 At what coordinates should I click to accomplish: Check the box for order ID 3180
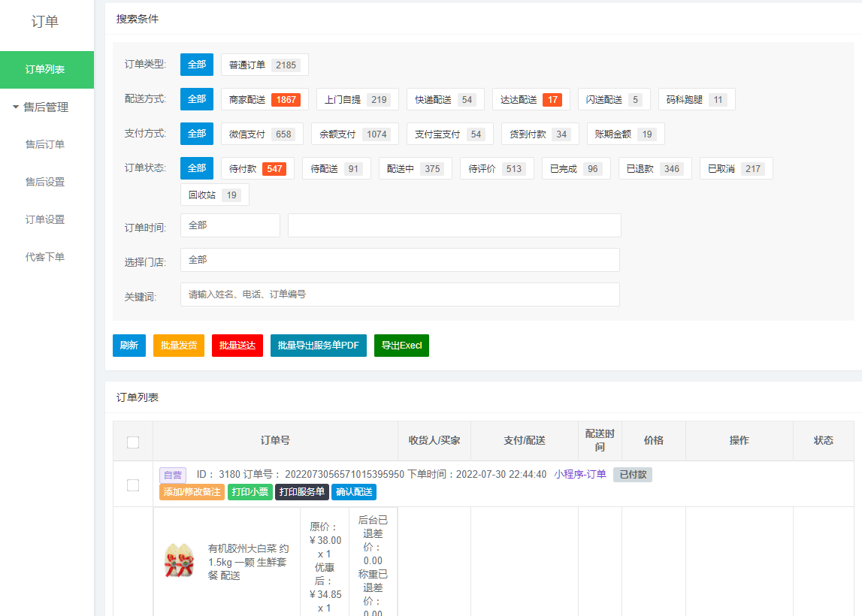point(133,485)
